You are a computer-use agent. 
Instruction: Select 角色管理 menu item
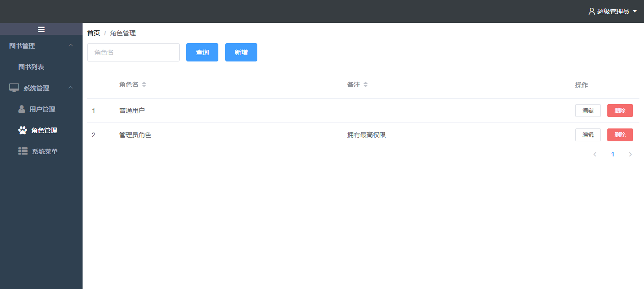pyautogui.click(x=41, y=130)
